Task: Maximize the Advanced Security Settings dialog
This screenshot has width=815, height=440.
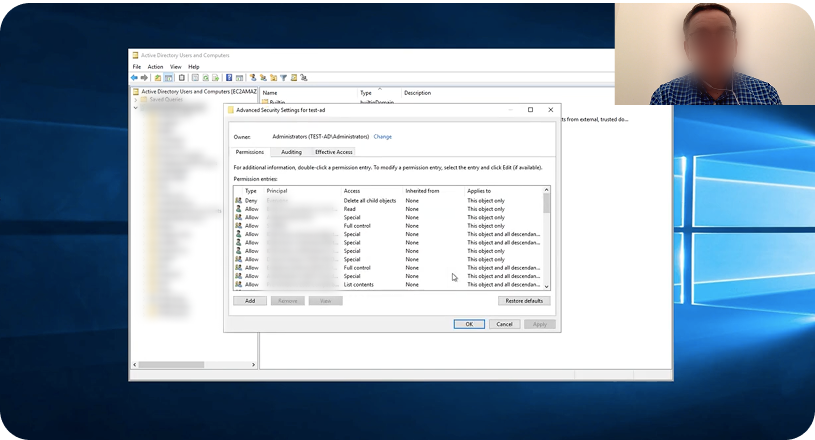Action: coord(530,110)
